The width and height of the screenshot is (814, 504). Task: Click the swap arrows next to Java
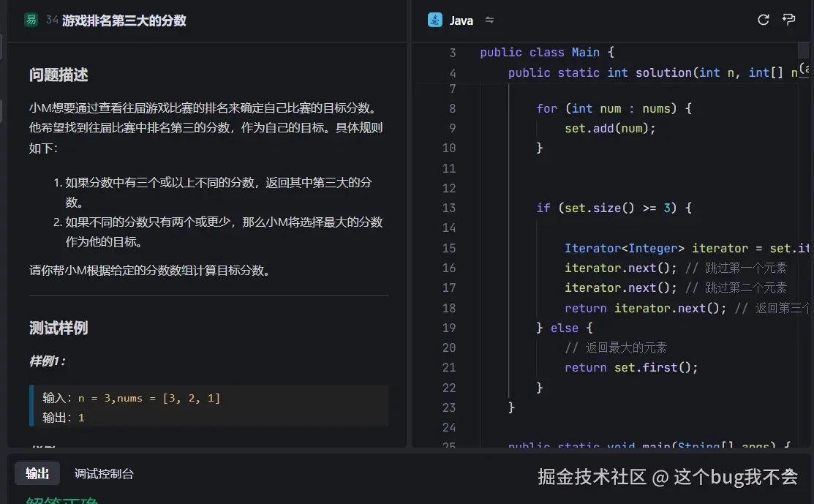(489, 20)
